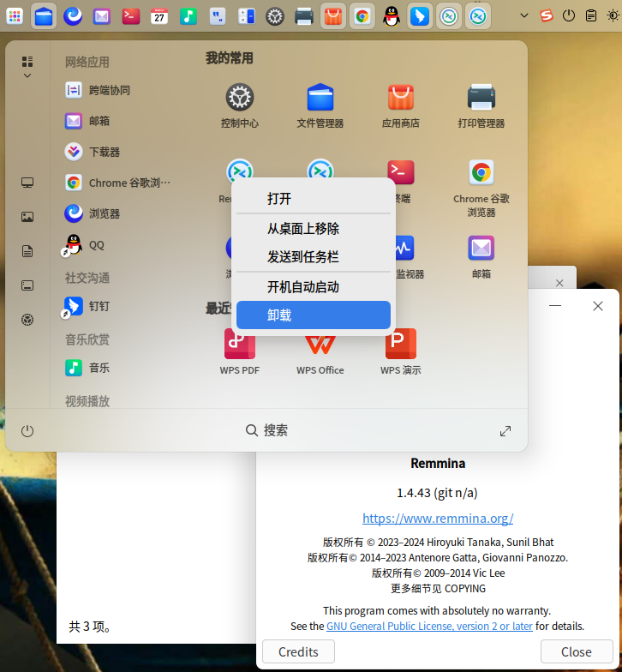Choose 开机自动启动 from context menu
This screenshot has width=622, height=672.
(x=314, y=286)
